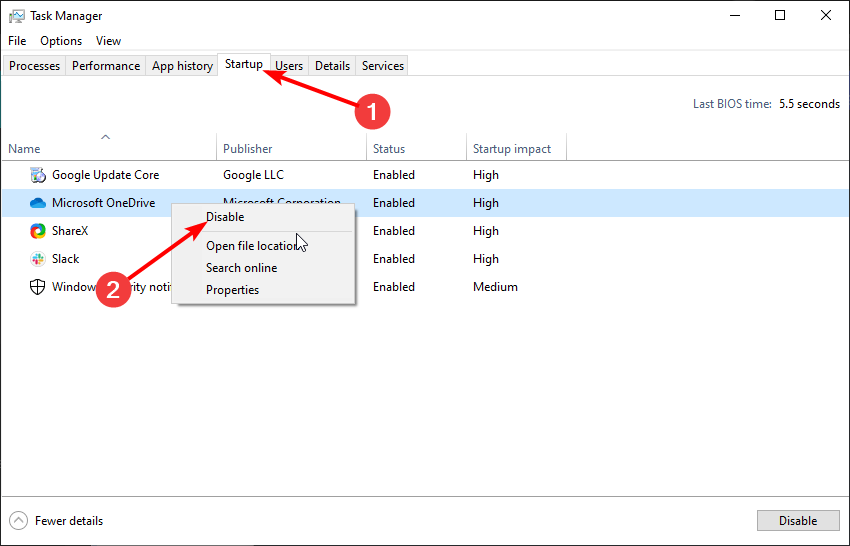Click the Google Update Core icon
Image resolution: width=850 pixels, height=546 pixels.
pos(38,175)
